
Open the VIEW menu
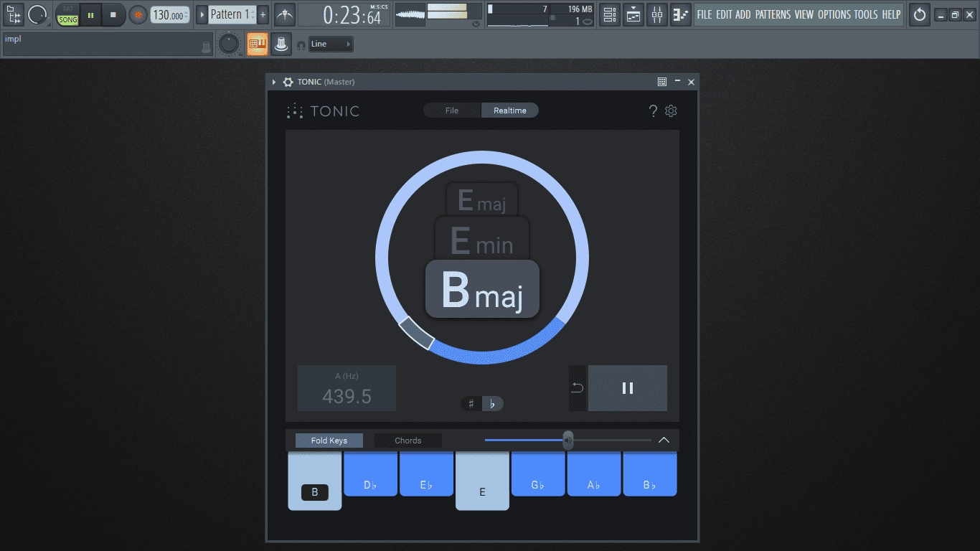coord(804,14)
